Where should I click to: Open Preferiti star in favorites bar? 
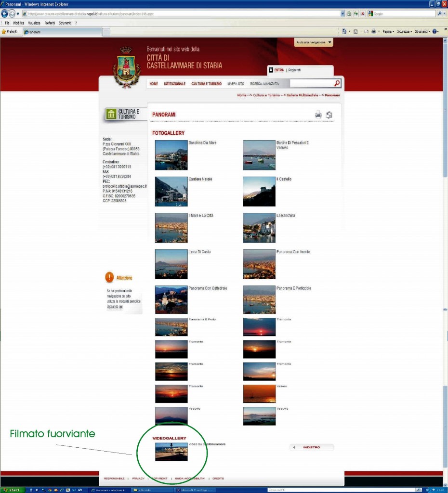(10, 32)
